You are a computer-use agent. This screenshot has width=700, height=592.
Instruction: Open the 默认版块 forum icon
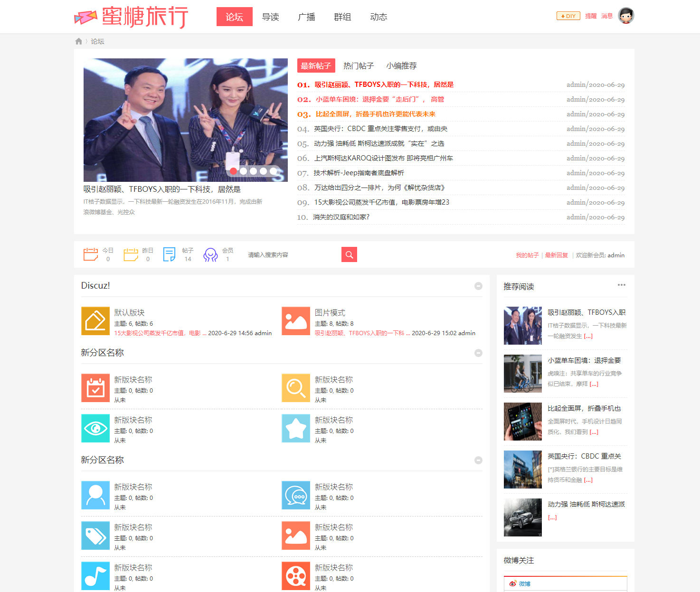(x=95, y=321)
